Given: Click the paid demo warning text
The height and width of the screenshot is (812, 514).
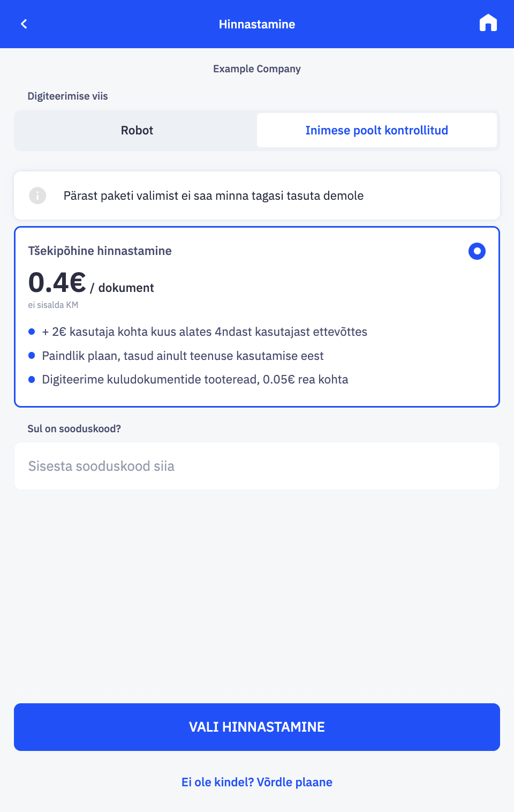Looking at the screenshot, I should click(x=213, y=196).
